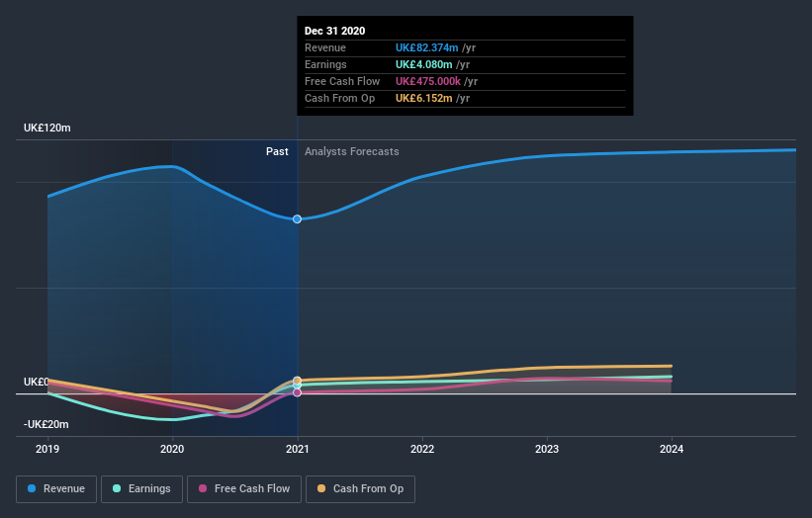Select the pink Free Cash Flow marker at 2021
Image resolution: width=812 pixels, height=518 pixels.
(298, 392)
